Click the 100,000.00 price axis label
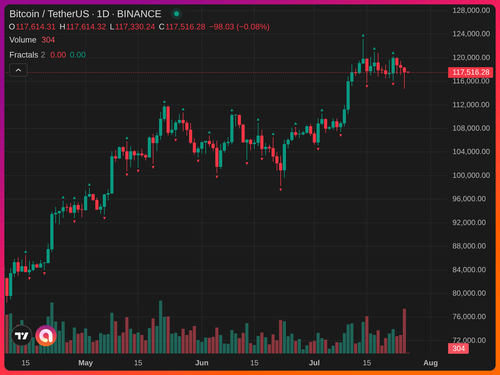This screenshot has width=500, height=375. tap(471, 175)
